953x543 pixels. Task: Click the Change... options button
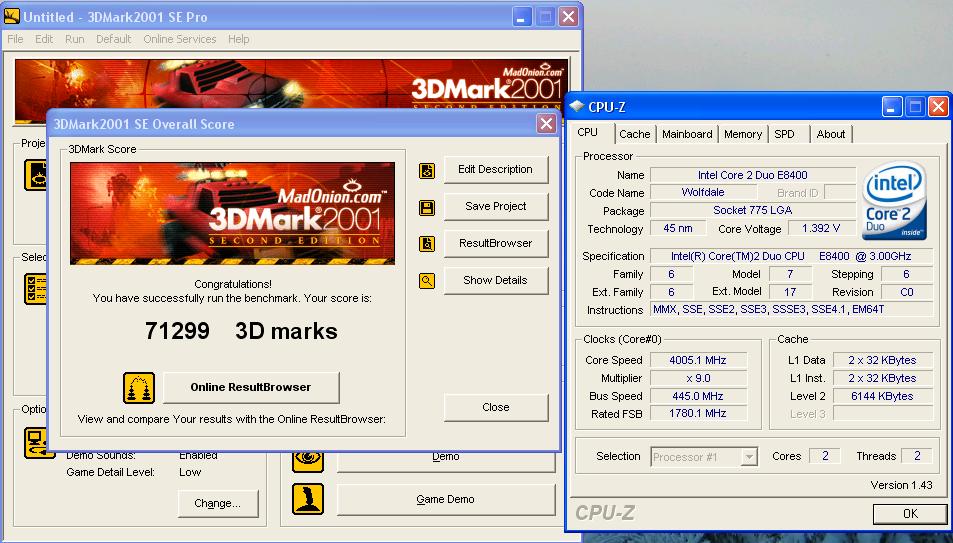click(218, 503)
